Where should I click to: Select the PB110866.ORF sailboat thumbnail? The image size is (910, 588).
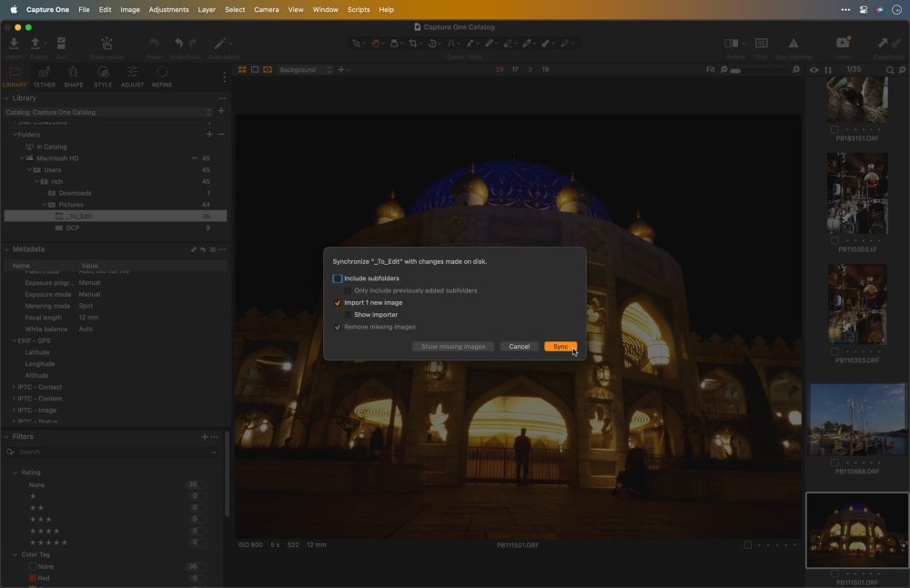(857, 420)
